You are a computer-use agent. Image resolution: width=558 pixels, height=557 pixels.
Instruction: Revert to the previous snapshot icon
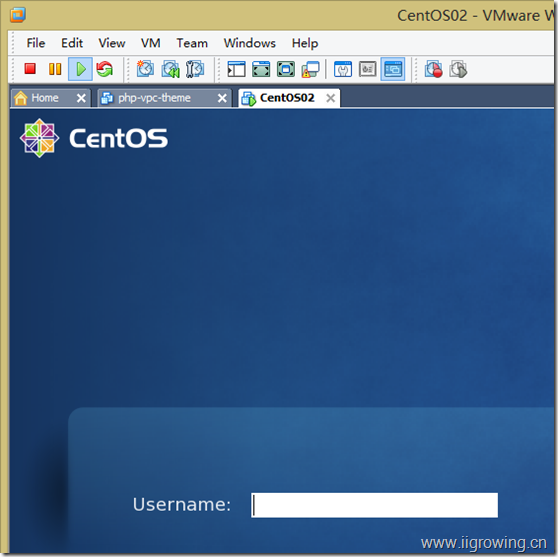pyautogui.click(x=170, y=69)
